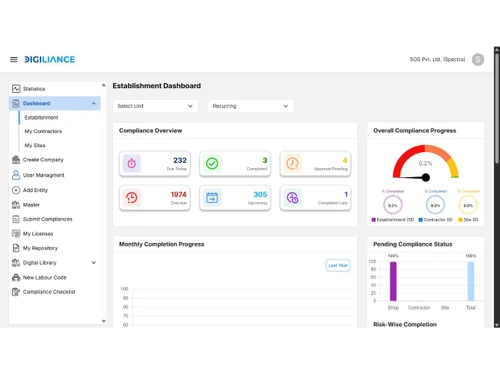Expand the Digital Library chevron
Screen dimensions: 500x375
coord(94,263)
